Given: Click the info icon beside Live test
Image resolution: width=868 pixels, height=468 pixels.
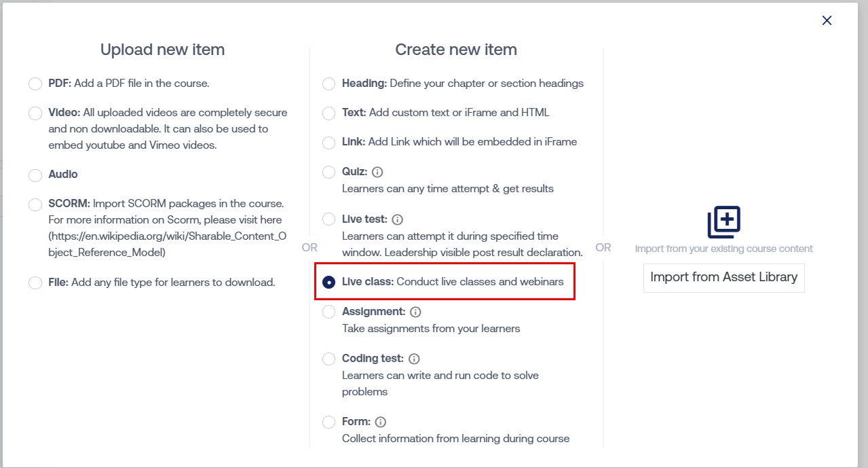Looking at the screenshot, I should [x=398, y=219].
